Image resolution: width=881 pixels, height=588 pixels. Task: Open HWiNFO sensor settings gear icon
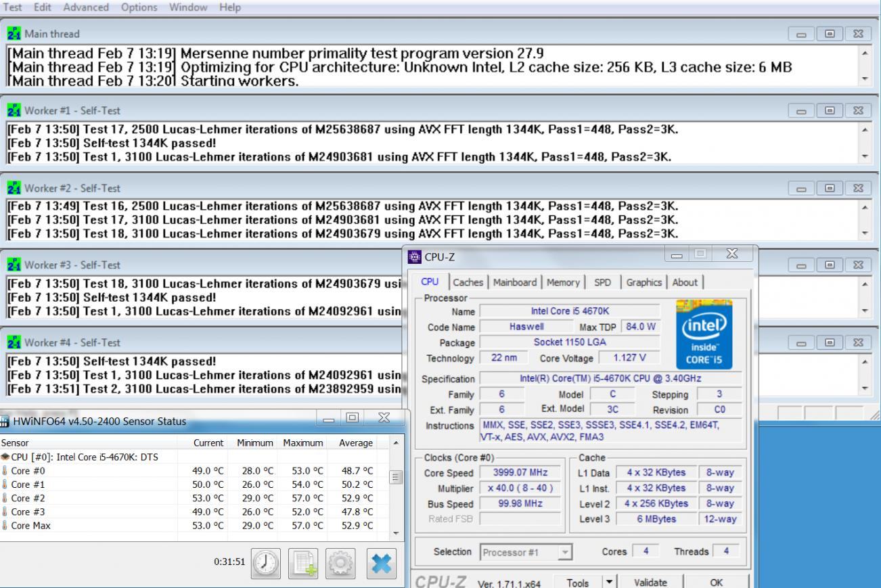341,562
